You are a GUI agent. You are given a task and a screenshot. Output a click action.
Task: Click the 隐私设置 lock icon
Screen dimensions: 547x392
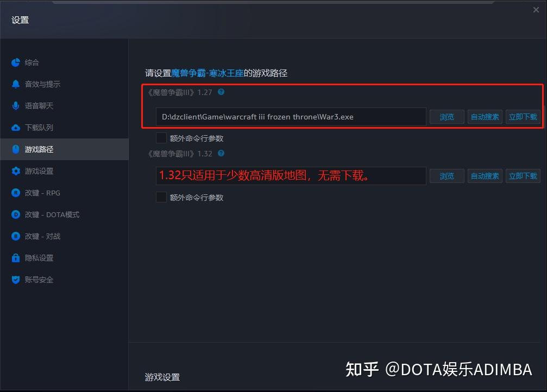[x=16, y=258]
